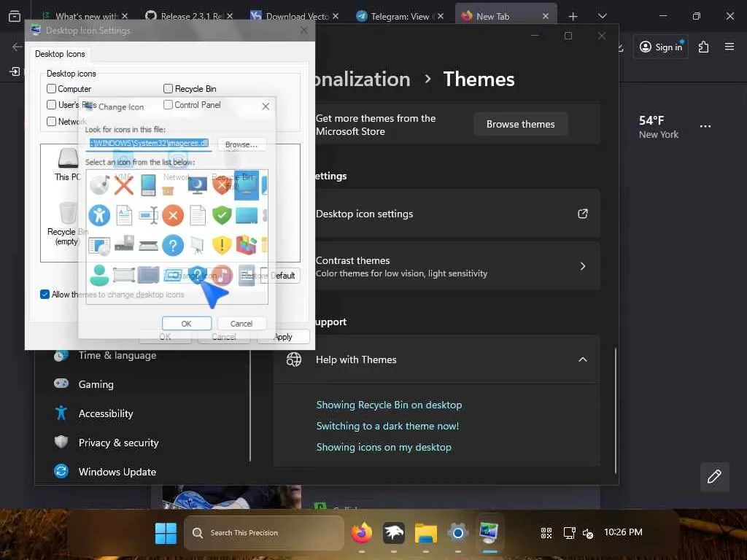Tick the Network checkbox
The height and width of the screenshot is (560, 747).
pos(52,122)
